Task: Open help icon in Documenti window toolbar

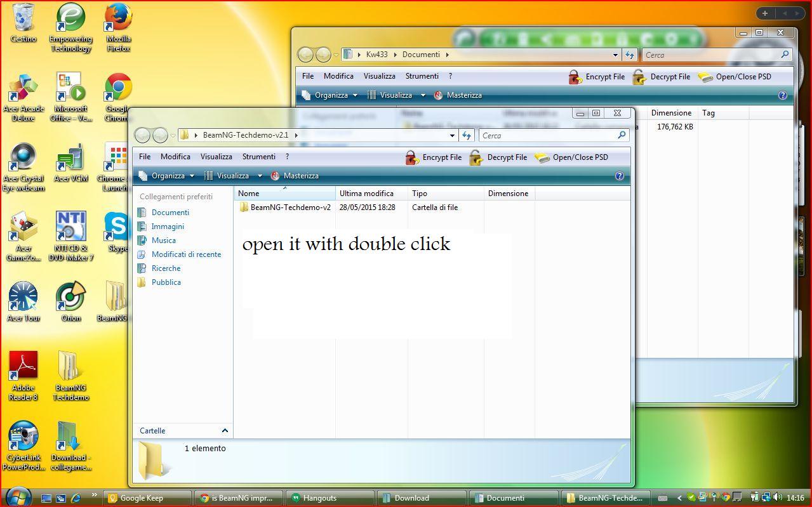Action: point(783,95)
